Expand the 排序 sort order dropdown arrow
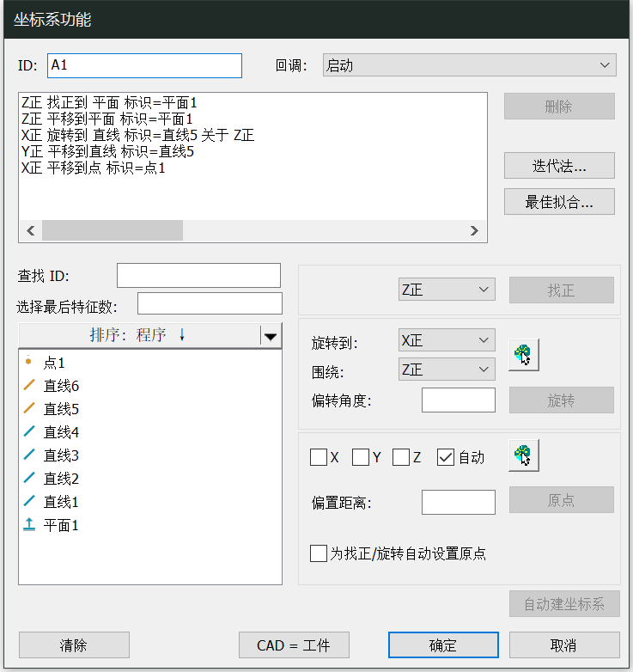Viewport: 633px width, 672px height. [271, 336]
